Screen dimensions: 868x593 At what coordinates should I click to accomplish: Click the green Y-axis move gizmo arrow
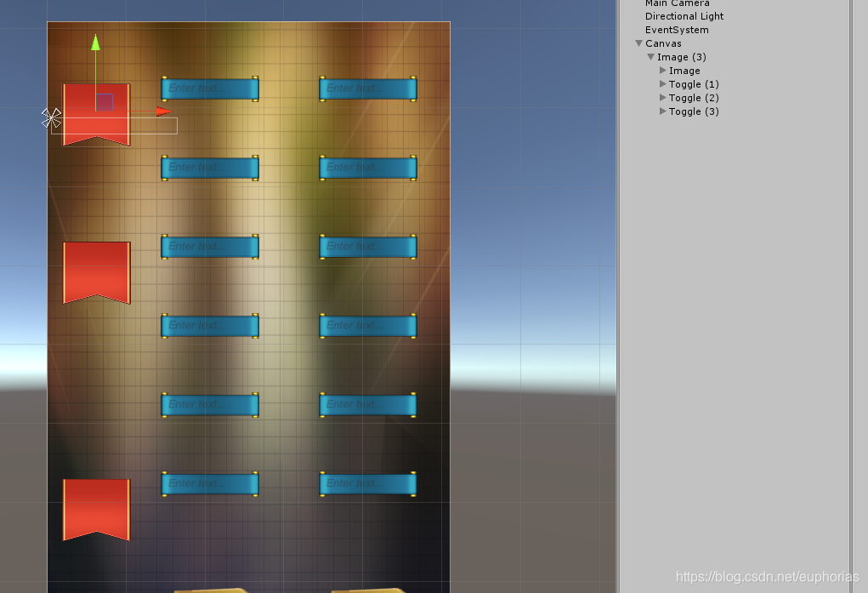coord(96,43)
